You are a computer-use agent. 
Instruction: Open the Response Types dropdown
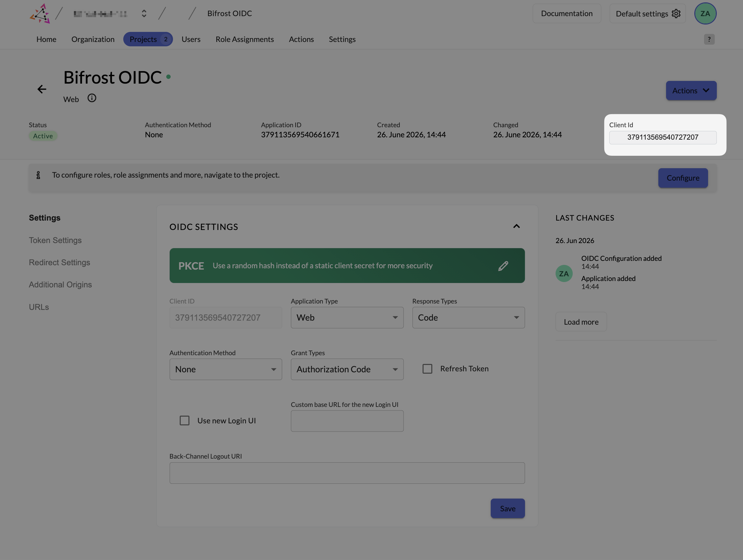click(468, 318)
